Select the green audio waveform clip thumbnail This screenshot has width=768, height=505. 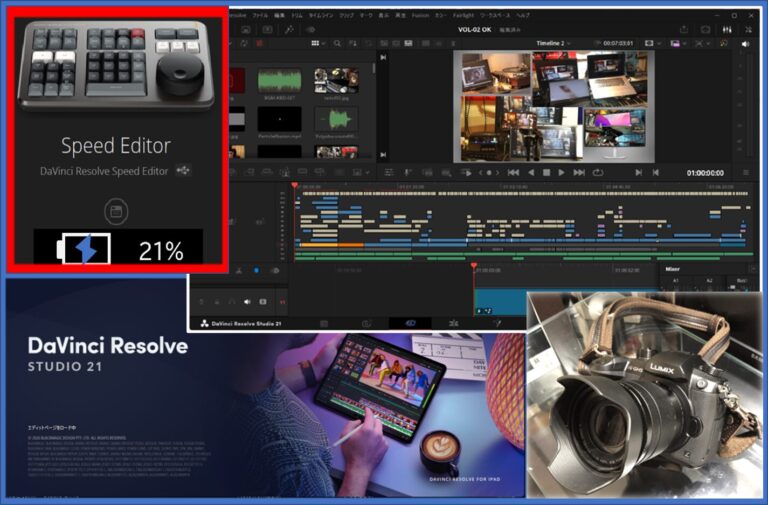point(280,81)
